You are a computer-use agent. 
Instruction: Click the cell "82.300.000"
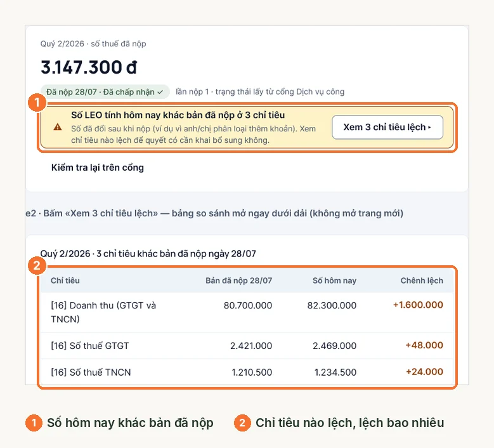[x=332, y=305]
